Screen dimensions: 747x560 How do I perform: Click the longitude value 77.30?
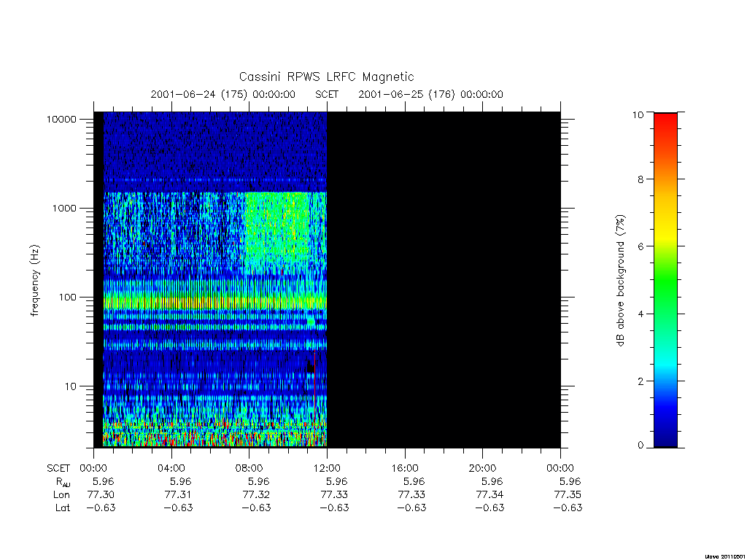pos(101,495)
